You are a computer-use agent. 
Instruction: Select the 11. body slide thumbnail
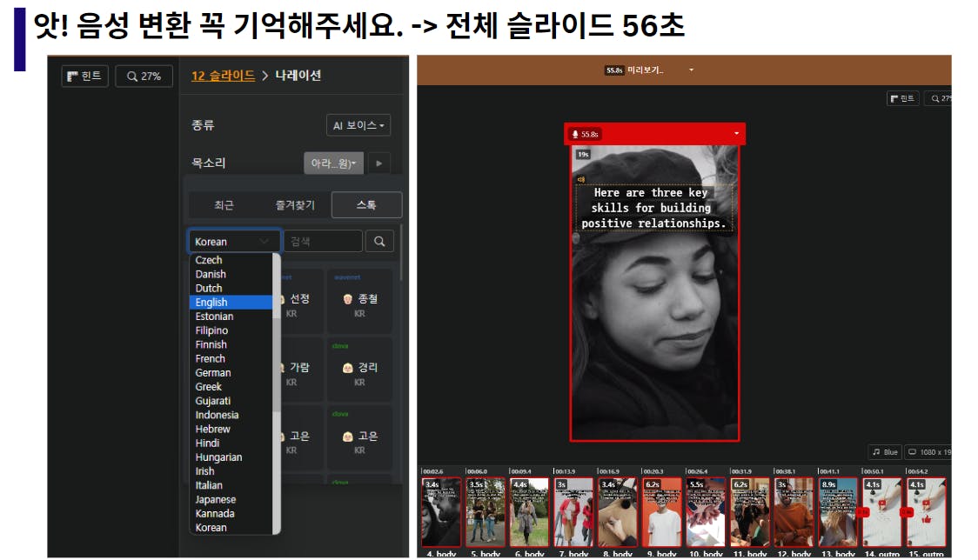click(x=750, y=512)
